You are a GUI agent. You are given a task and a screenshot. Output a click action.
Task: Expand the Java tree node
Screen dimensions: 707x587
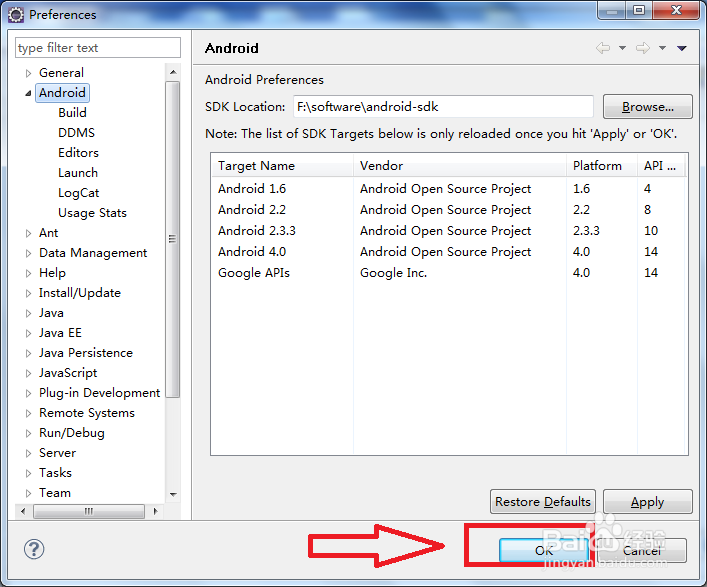28,313
